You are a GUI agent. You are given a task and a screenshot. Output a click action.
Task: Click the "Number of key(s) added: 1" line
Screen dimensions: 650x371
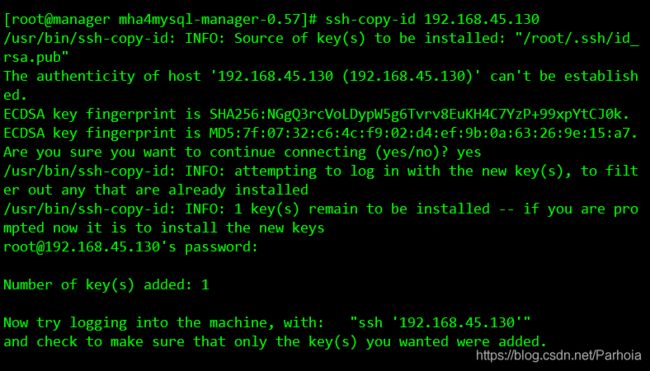point(106,285)
